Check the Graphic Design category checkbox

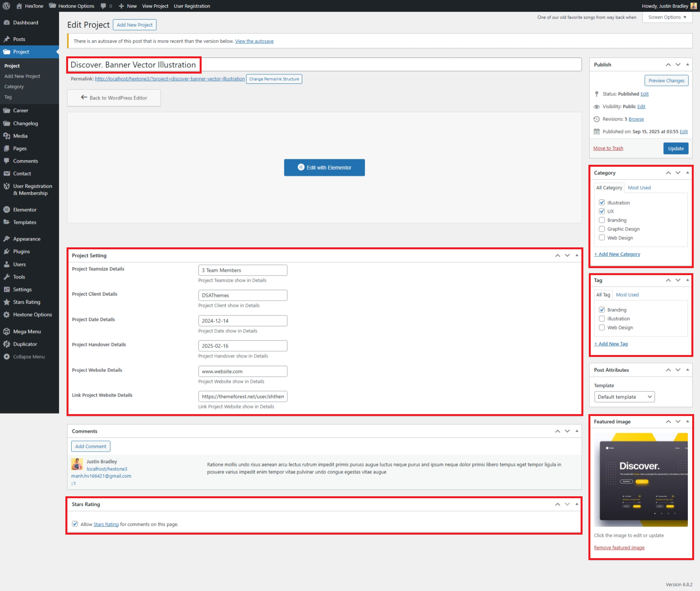(602, 229)
